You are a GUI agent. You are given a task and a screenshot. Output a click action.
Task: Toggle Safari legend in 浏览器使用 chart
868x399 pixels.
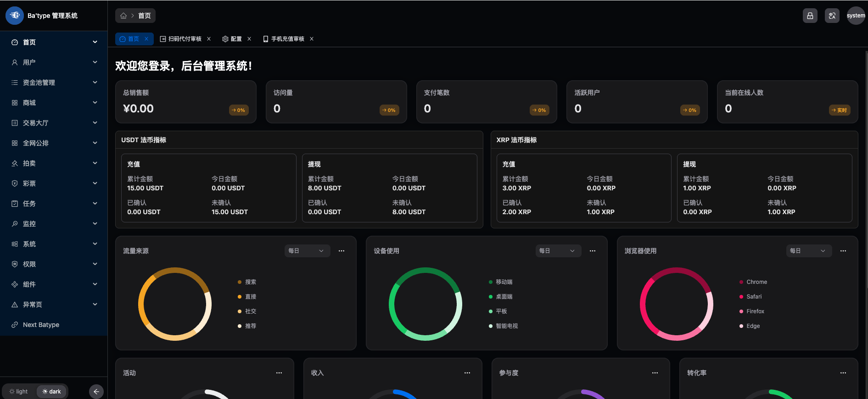[750, 297]
